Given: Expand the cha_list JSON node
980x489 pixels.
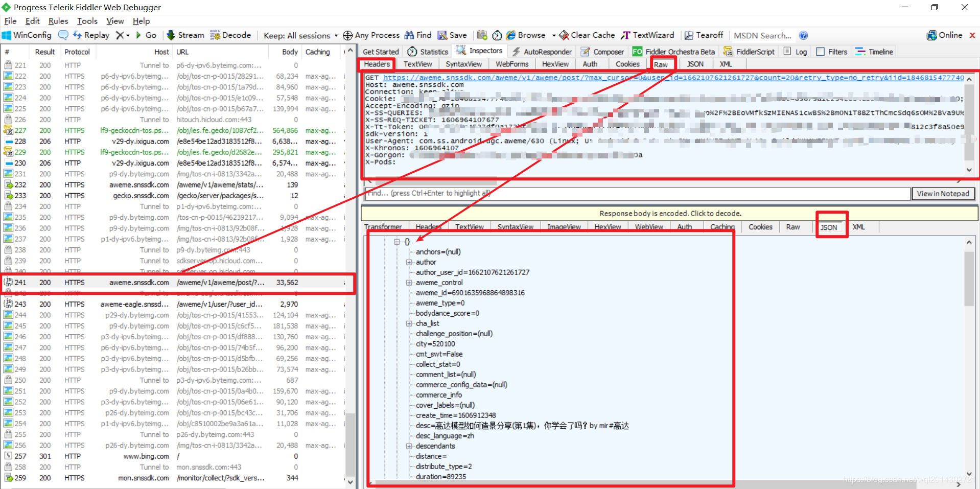Looking at the screenshot, I should click(x=409, y=323).
